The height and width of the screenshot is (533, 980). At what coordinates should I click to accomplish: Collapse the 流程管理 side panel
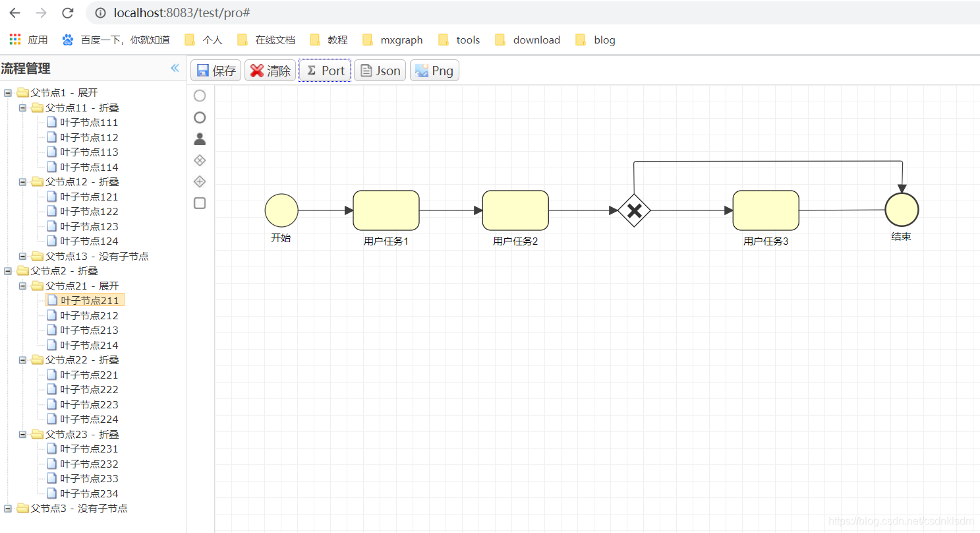(x=175, y=68)
